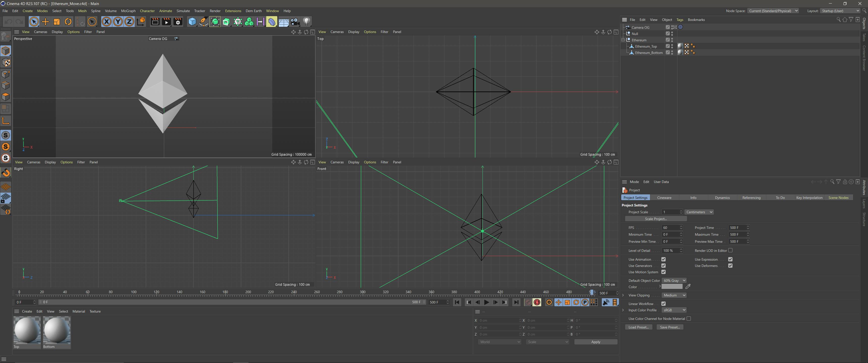This screenshot has width=868, height=363.
Task: Click the Scale tool icon
Action: 57,22
